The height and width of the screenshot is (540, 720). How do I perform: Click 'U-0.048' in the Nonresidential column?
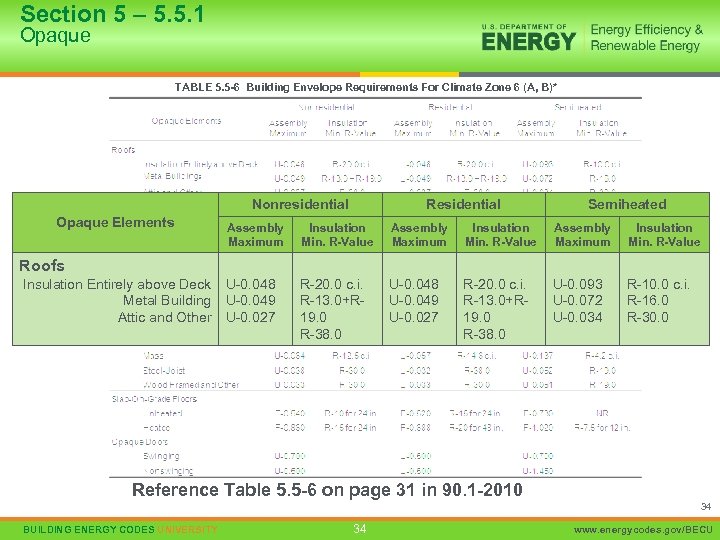[x=251, y=284]
